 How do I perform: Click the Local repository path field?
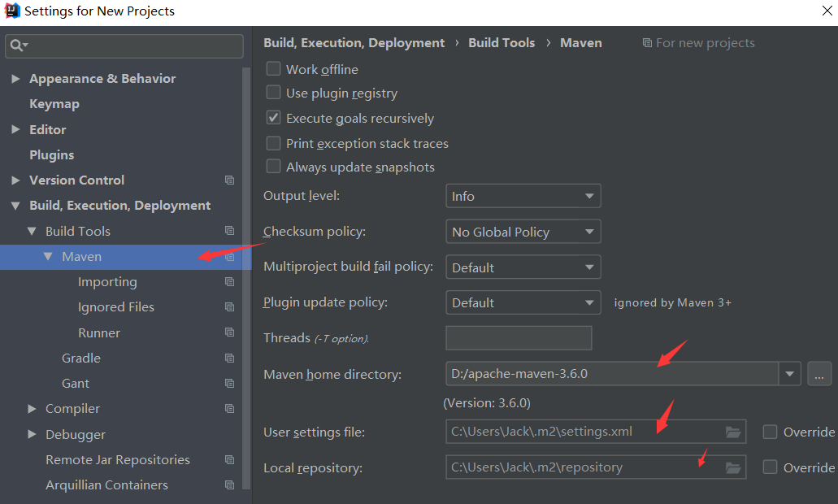596,467
